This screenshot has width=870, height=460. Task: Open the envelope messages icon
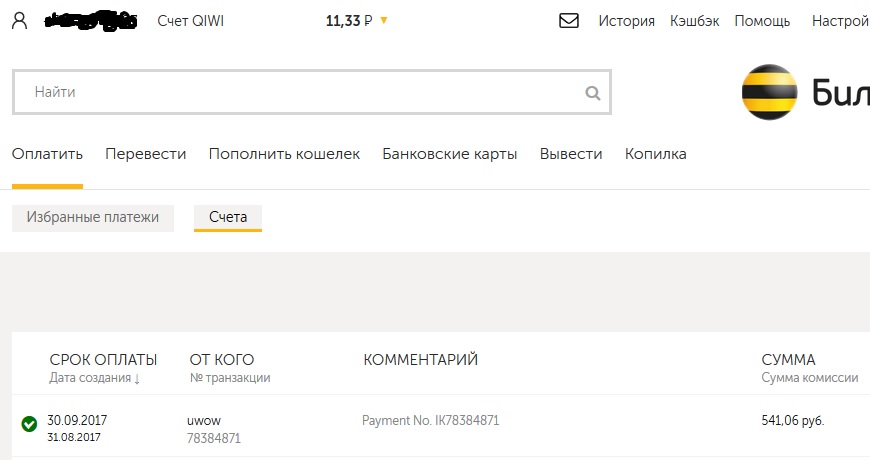(569, 21)
